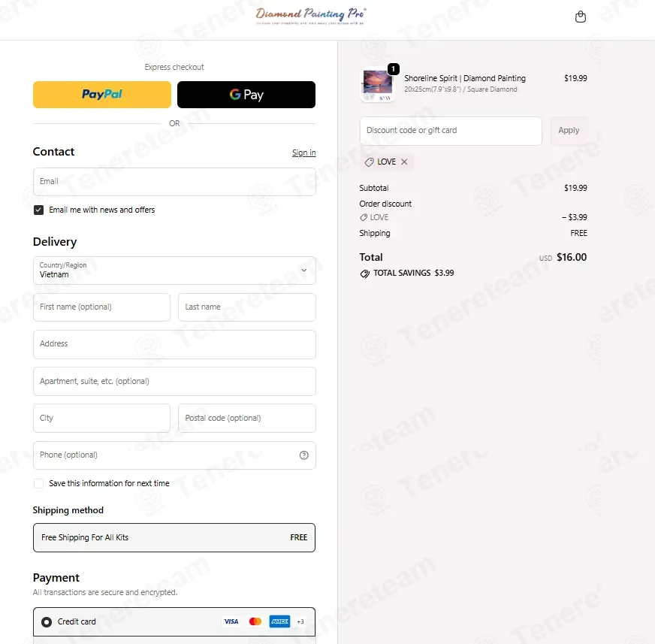Screen dimensions: 655x644
Task: Show the +3 more payment cards
Action: (300, 621)
